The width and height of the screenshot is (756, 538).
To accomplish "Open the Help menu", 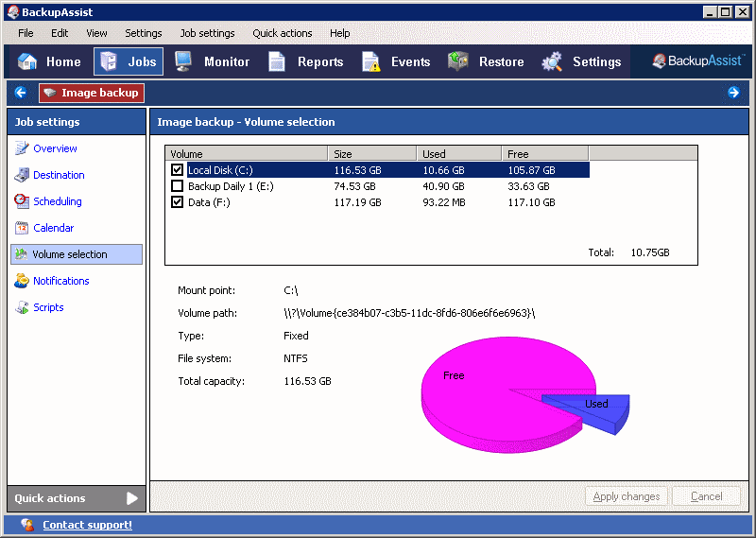I will [x=339, y=33].
